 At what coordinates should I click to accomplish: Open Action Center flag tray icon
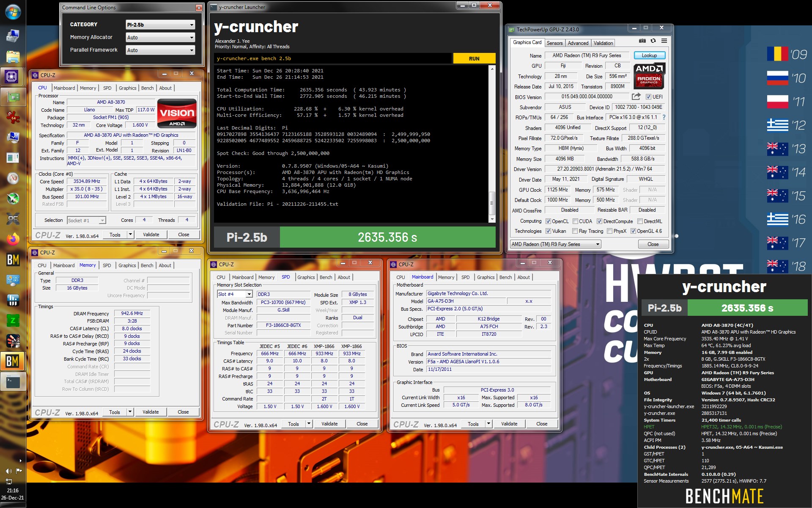click(x=19, y=471)
